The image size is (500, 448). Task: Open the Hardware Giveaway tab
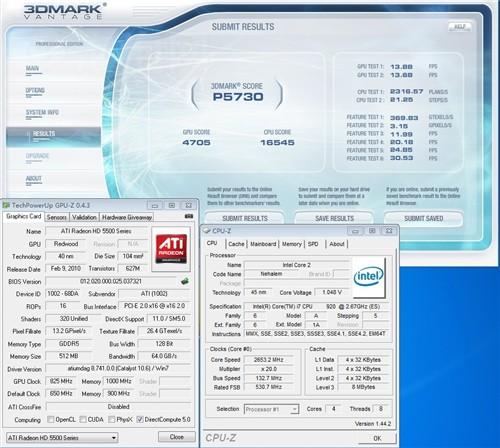(x=127, y=217)
